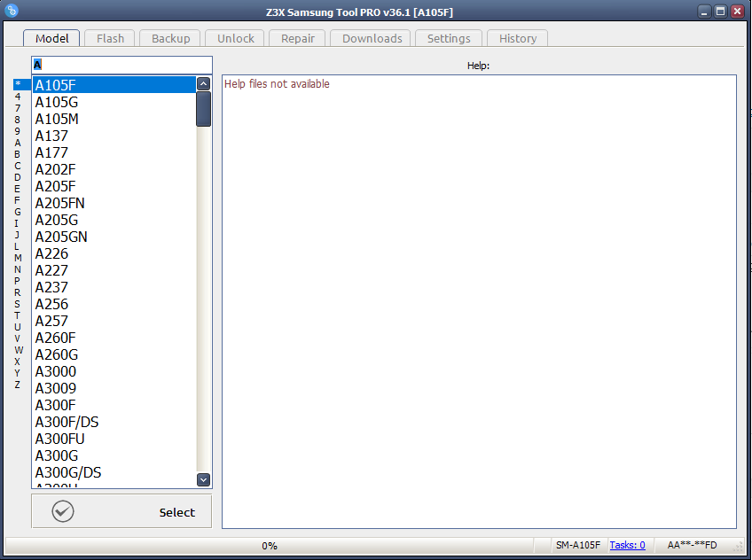Screen dimensions: 752x560
Task: Click scroll up arrow in model list
Action: 203,84
